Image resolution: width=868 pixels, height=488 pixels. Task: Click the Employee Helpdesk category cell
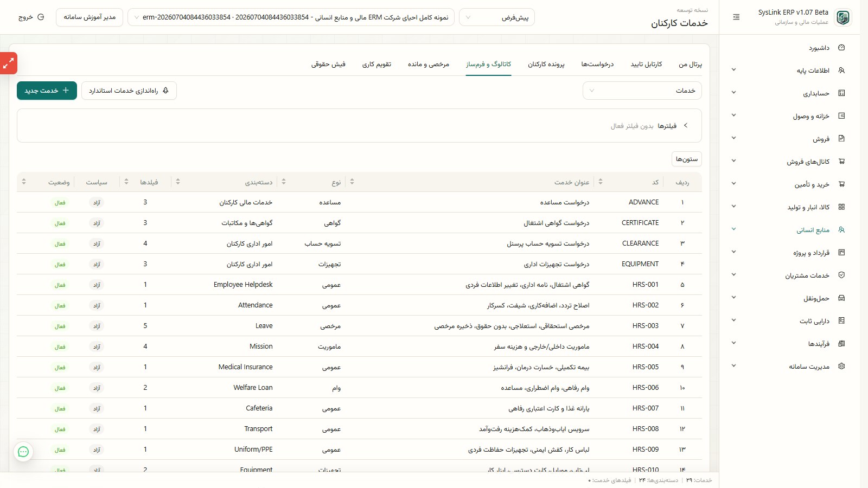[x=243, y=285]
